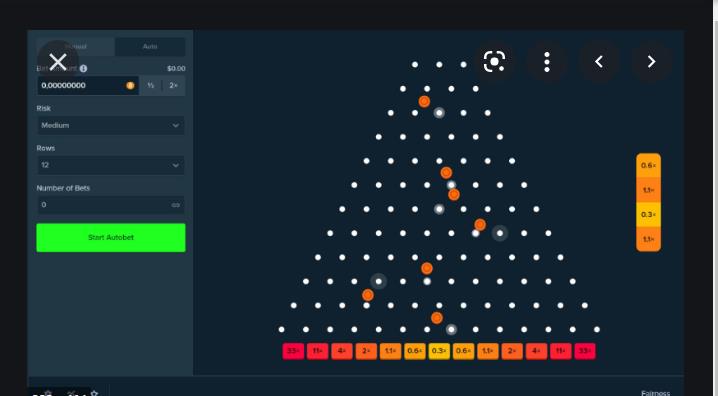Select the yellow 0.3× center multiplier bucket

click(x=439, y=351)
